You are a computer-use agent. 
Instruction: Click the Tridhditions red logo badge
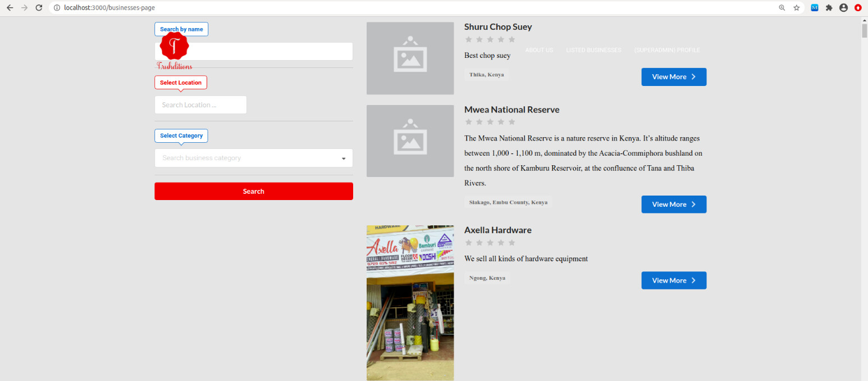175,46
